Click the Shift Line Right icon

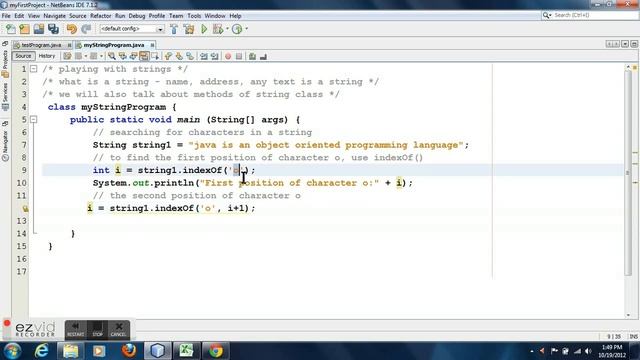[x=215, y=56]
